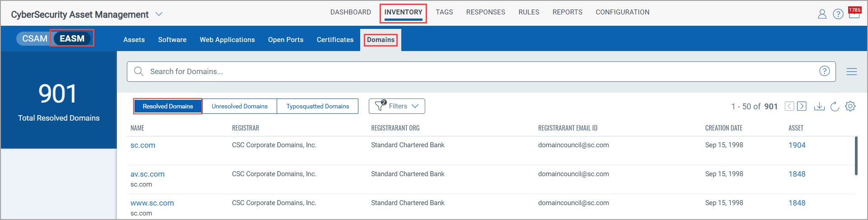Open asset count 1848 for www.sc.com
This screenshot has width=868, height=220.
(797, 203)
